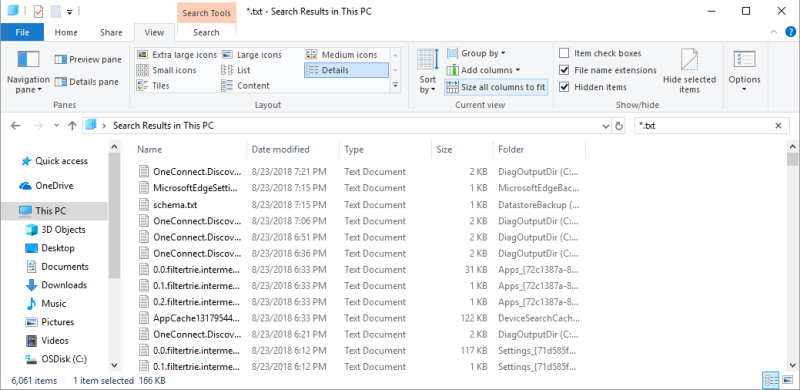The width and height of the screenshot is (800, 390).
Task: Open the Add columns dropdown
Action: coord(483,70)
